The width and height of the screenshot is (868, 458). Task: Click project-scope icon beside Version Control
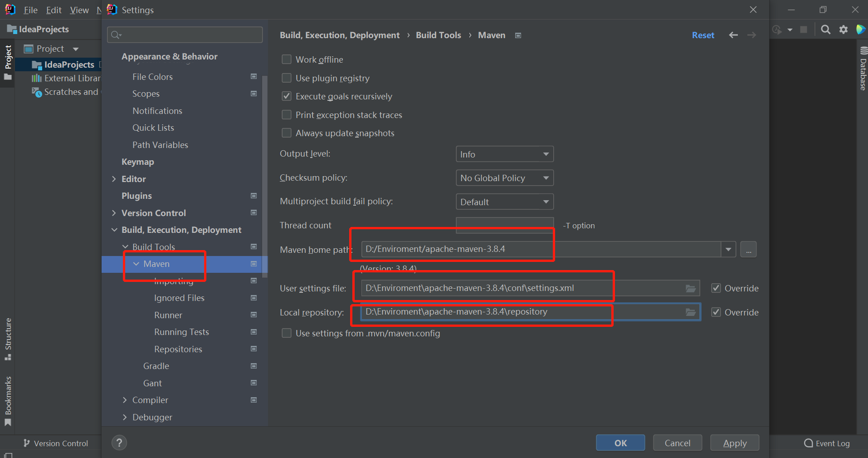(x=254, y=212)
